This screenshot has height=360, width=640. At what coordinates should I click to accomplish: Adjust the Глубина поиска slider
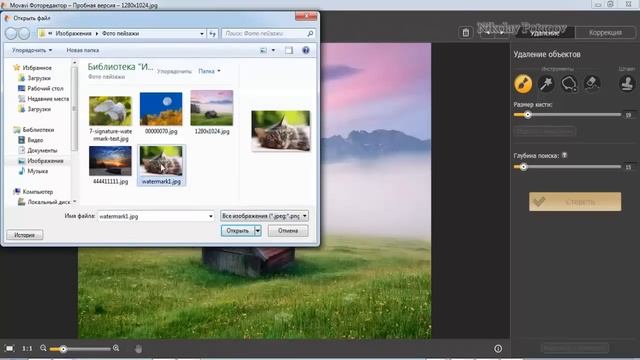pos(567,167)
